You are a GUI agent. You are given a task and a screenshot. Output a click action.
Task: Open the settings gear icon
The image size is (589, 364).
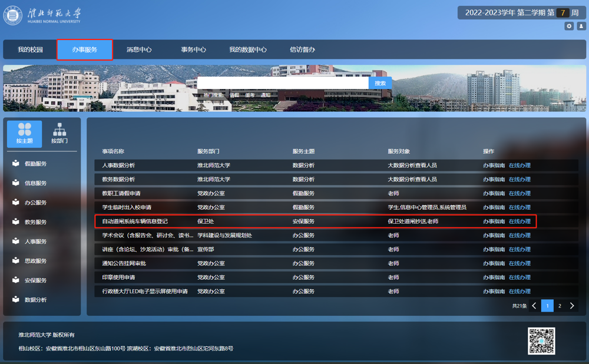pos(569,26)
